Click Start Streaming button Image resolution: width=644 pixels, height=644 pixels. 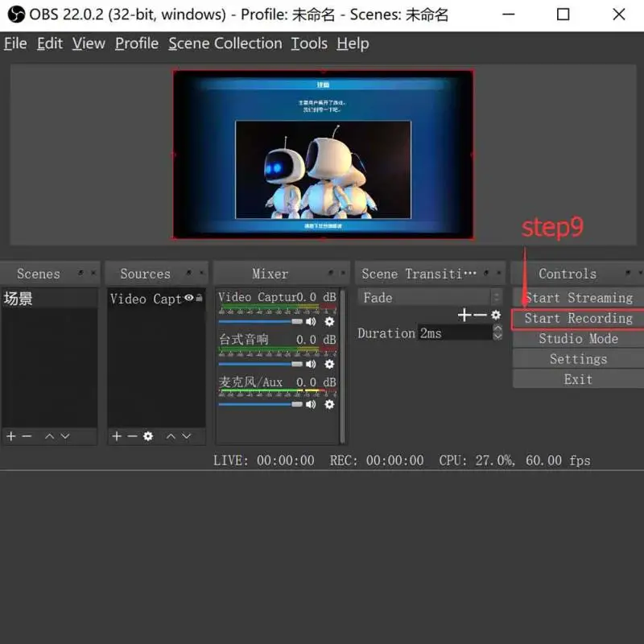[578, 297]
